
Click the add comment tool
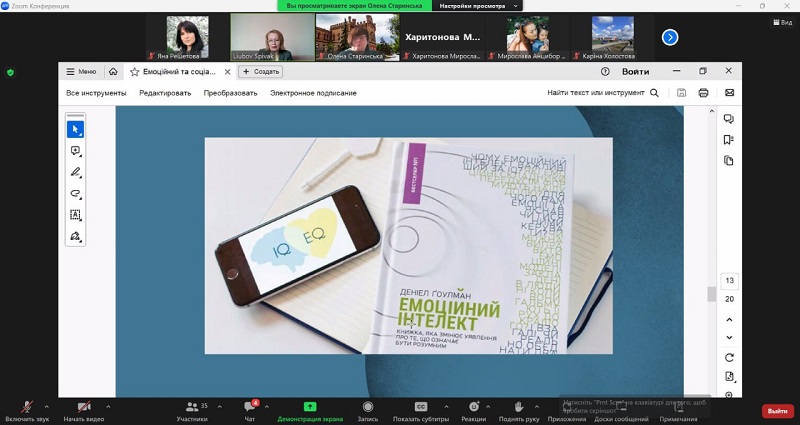(75, 151)
